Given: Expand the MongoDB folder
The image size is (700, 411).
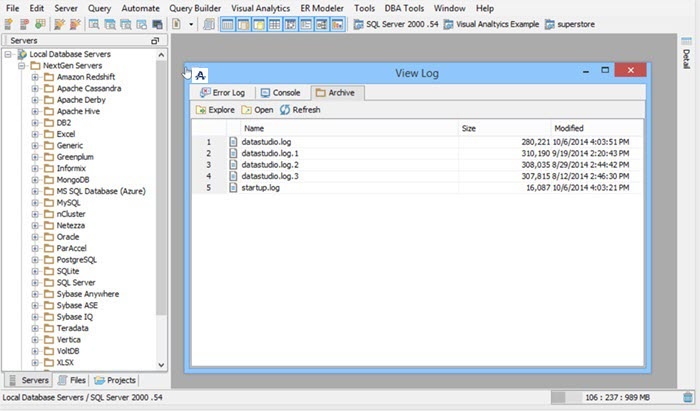Looking at the screenshot, I should (35, 180).
